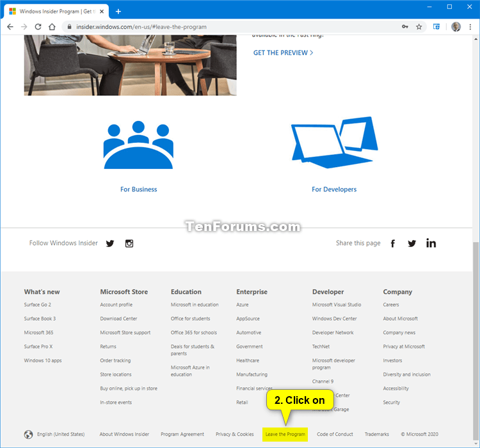Change language English (United States)
Screen dimensions: 480x448
(61, 434)
